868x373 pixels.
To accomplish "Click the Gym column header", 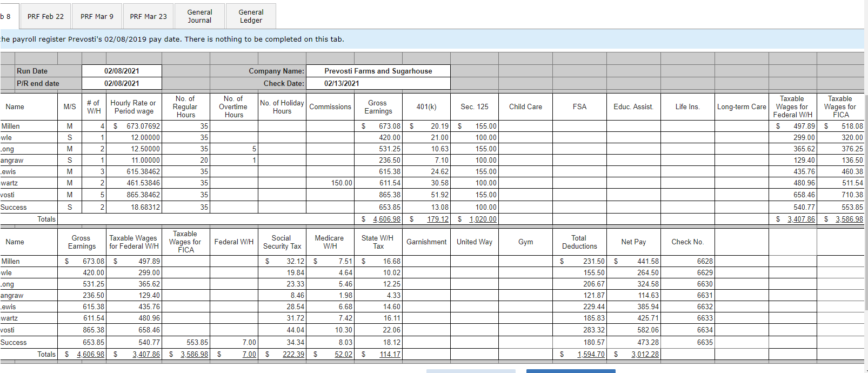I will [x=525, y=242].
